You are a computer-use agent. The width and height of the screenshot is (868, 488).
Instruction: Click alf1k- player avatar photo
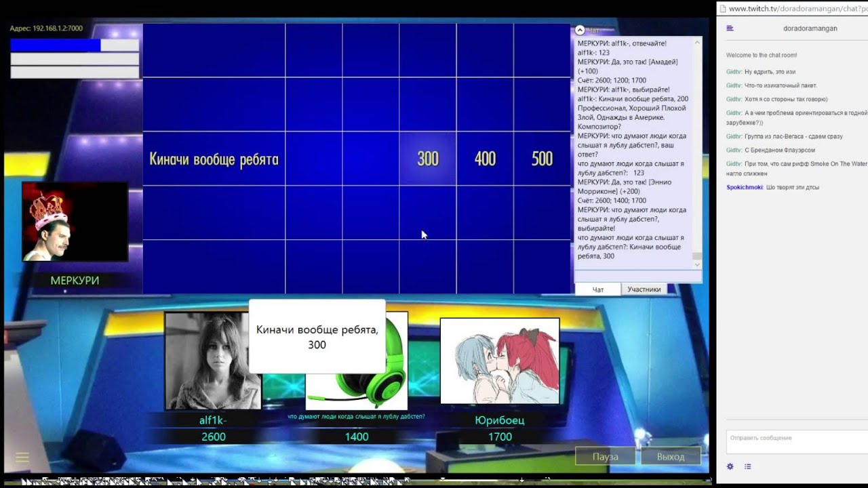point(213,361)
